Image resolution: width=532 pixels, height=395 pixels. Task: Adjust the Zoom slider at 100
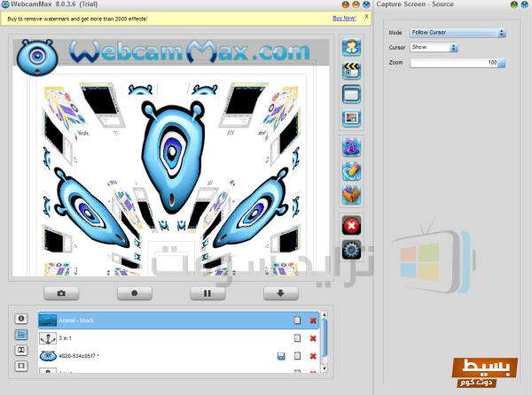tap(458, 63)
